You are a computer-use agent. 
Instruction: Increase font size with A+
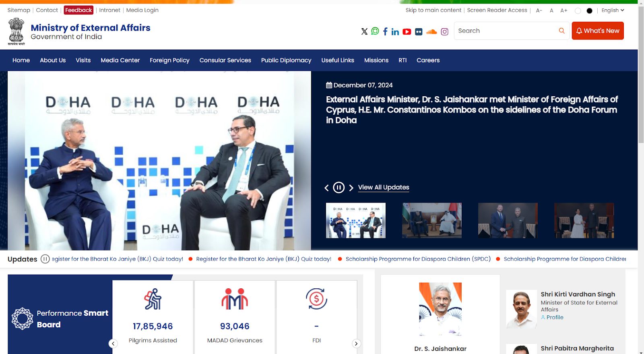tap(564, 10)
